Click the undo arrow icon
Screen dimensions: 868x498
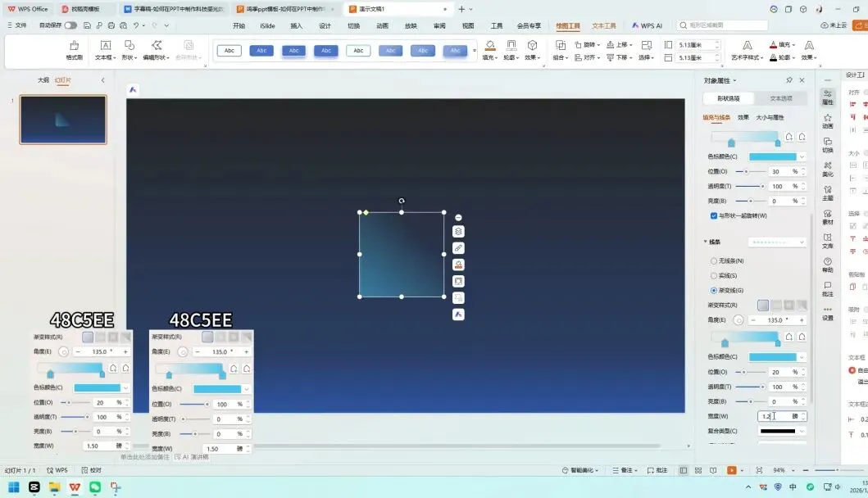(135, 25)
